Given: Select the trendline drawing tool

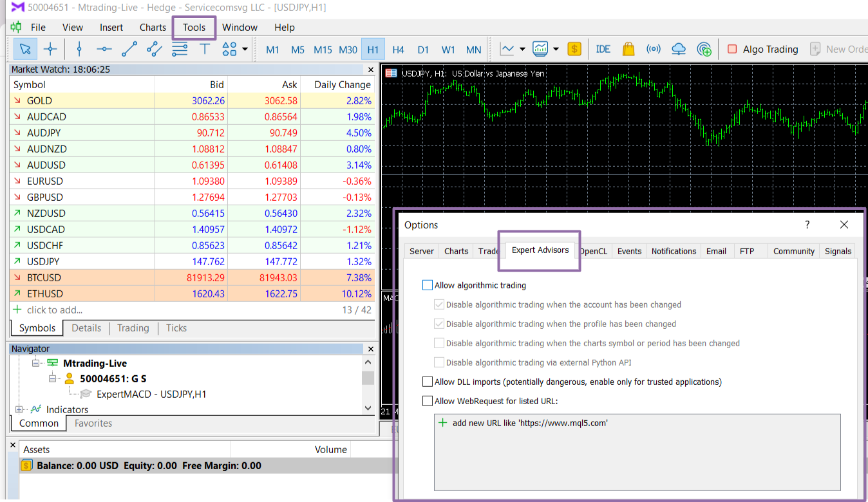Looking at the screenshot, I should pyautogui.click(x=129, y=49).
